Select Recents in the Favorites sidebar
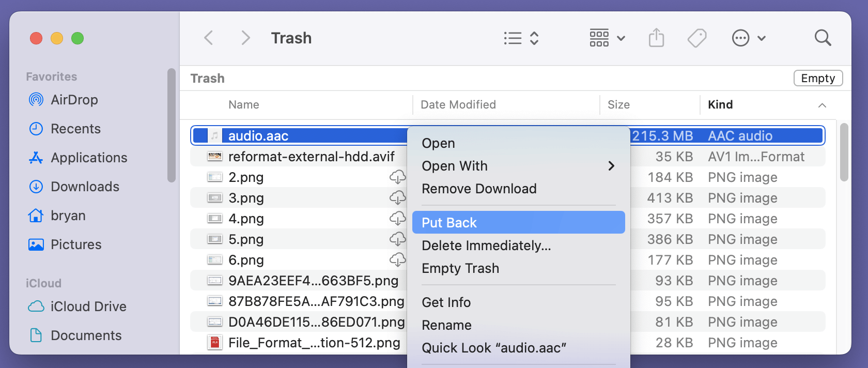The width and height of the screenshot is (868, 368). pos(75,129)
